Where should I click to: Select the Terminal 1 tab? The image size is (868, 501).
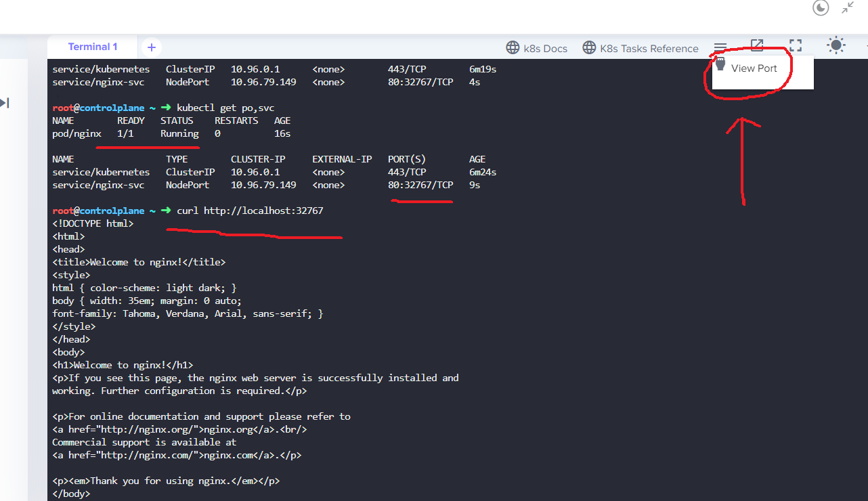tap(93, 47)
